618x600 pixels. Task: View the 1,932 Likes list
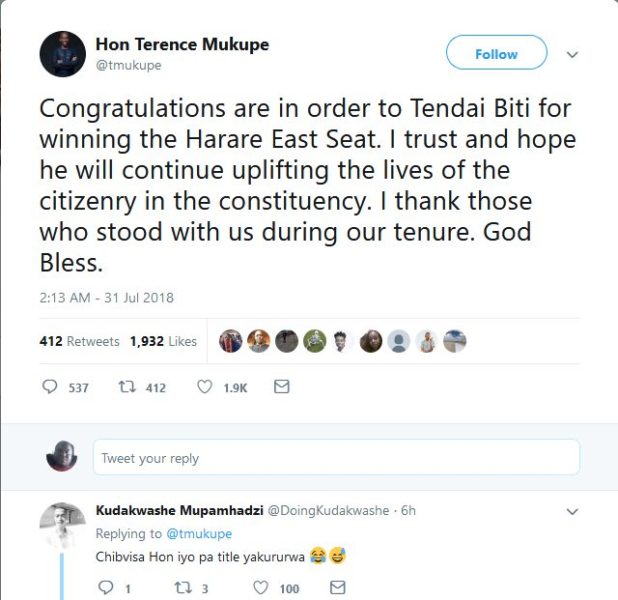163,341
